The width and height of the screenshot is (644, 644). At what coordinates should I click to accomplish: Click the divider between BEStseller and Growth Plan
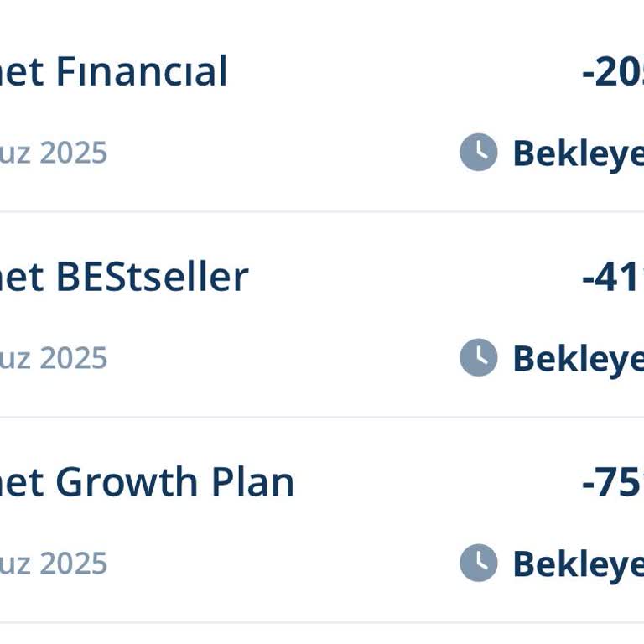tap(322, 417)
